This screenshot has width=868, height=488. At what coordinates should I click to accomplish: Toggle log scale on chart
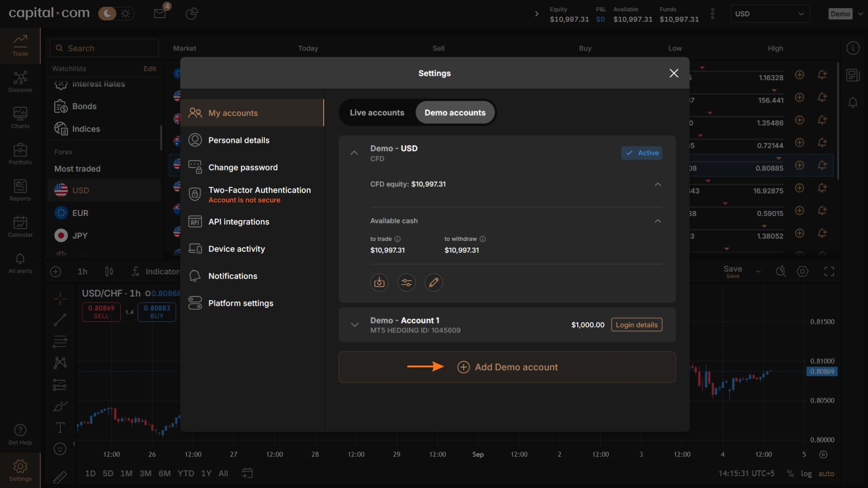(x=806, y=474)
